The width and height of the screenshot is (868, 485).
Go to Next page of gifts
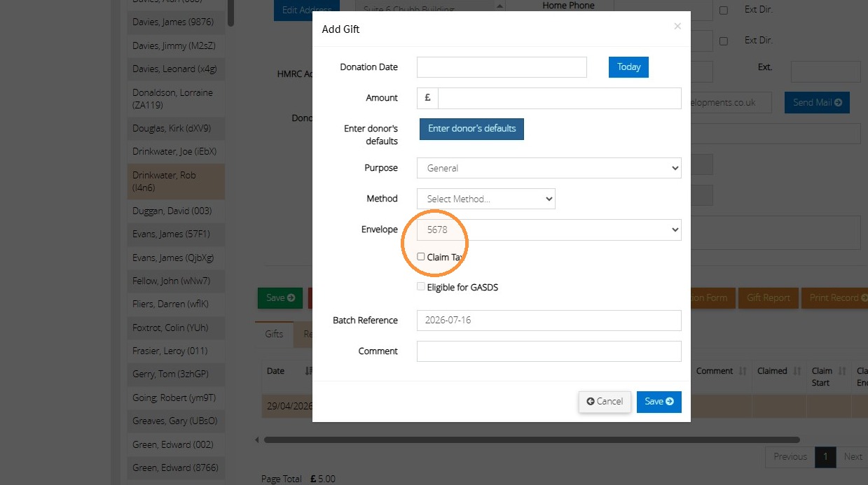click(853, 457)
